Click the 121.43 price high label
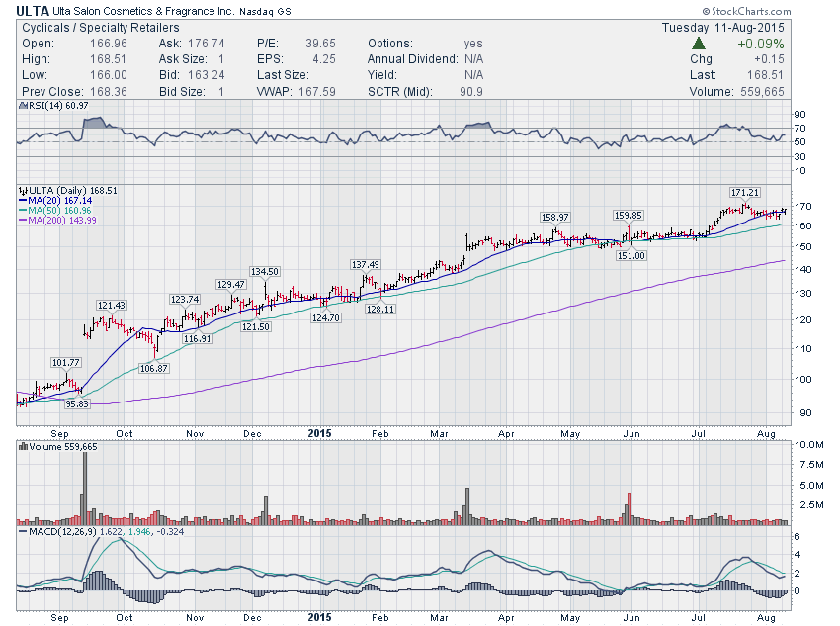 coord(111,305)
